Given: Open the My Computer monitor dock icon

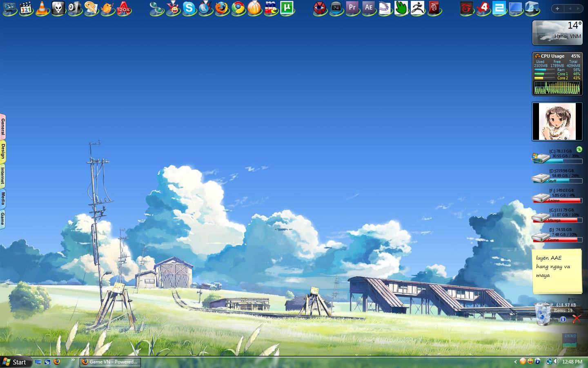Looking at the screenshot, I should [x=10, y=8].
